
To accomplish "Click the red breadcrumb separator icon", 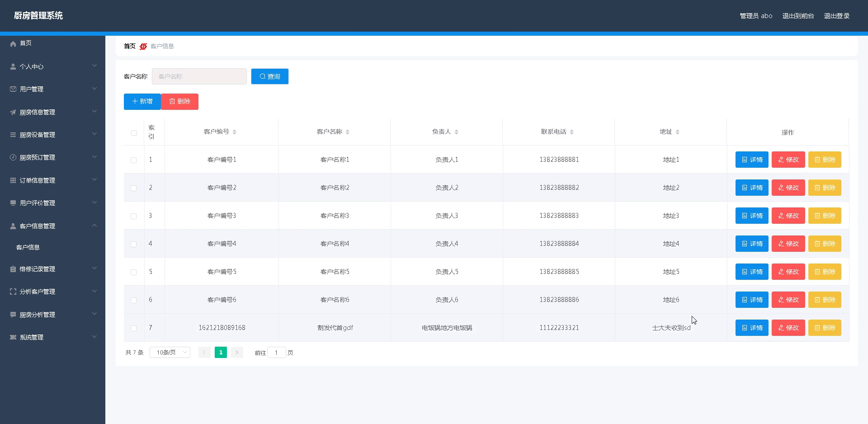I will (x=143, y=46).
